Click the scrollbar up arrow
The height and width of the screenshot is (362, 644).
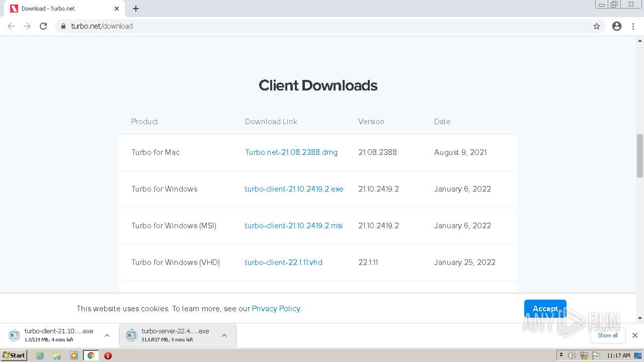tap(640, 40)
